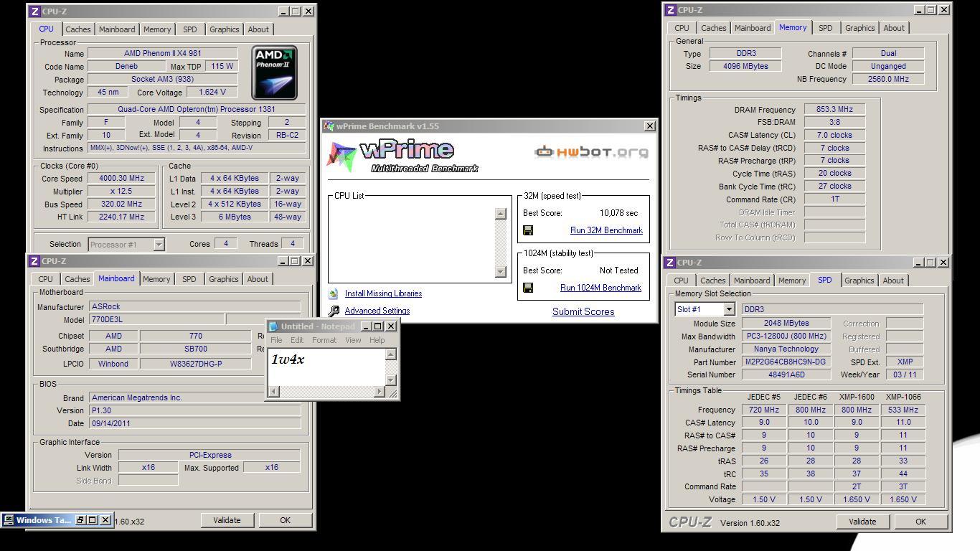The height and width of the screenshot is (551, 980).
Task: Click the save icon beside Run 32M Benchmark
Action: (528, 230)
